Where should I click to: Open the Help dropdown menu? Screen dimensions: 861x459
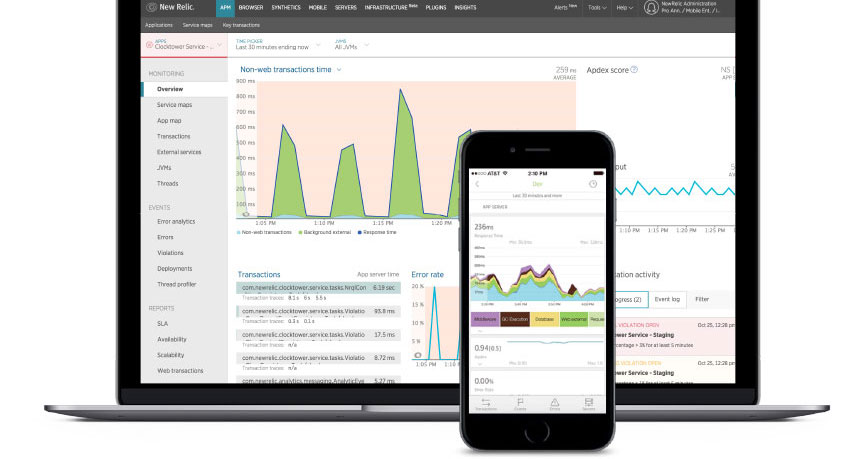pos(625,8)
